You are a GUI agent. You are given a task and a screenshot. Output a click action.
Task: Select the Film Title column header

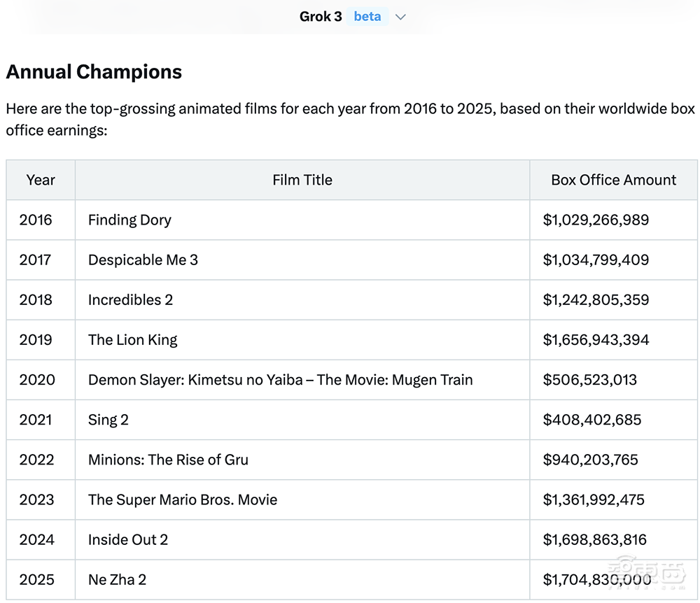[x=302, y=180]
